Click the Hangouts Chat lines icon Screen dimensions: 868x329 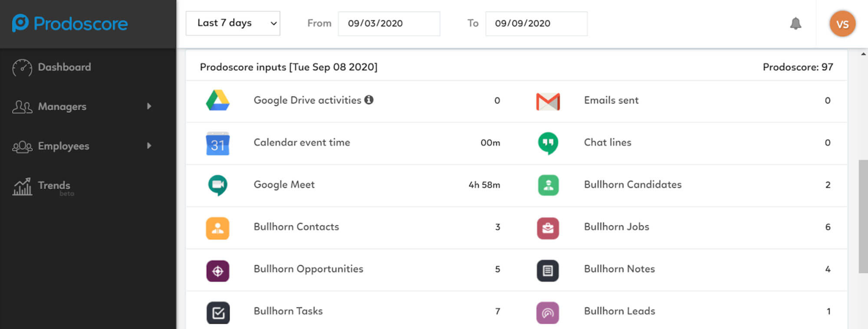[548, 143]
